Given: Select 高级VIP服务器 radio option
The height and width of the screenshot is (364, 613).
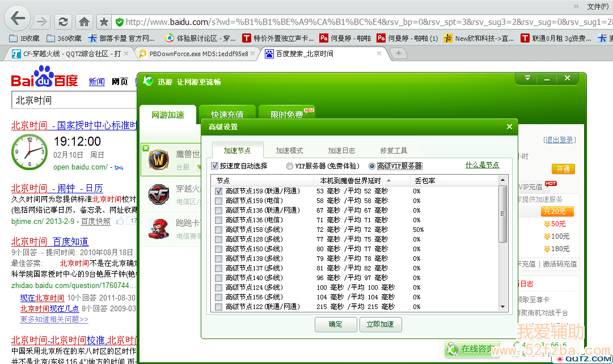Looking at the screenshot, I should tap(372, 166).
